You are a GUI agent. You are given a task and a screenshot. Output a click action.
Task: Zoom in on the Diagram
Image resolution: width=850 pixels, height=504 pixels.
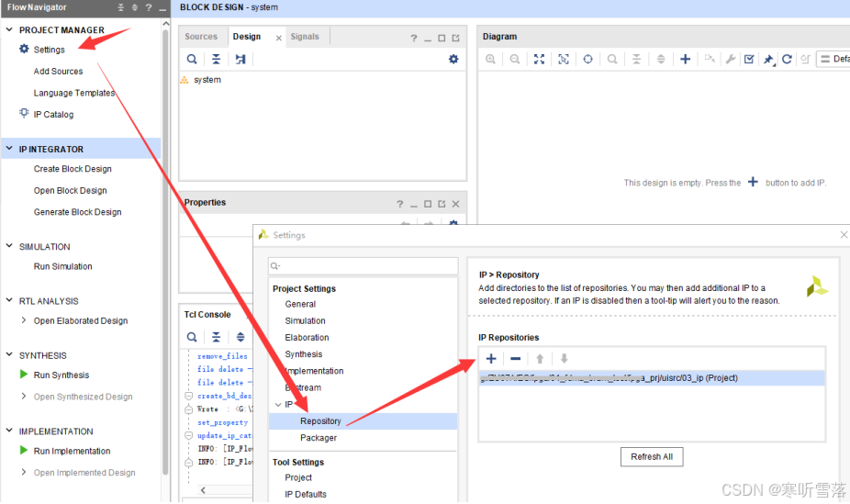pyautogui.click(x=490, y=59)
